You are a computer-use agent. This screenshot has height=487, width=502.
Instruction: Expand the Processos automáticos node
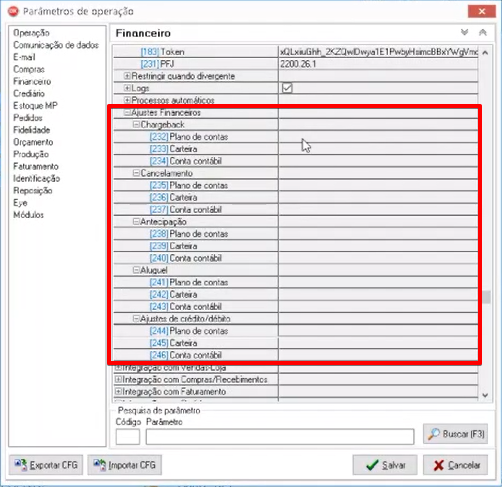[x=127, y=100]
